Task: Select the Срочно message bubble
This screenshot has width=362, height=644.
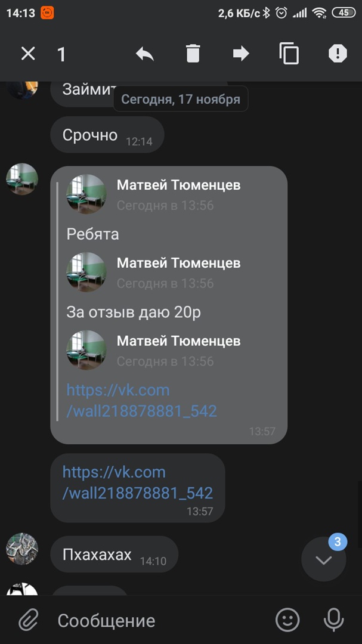Action: (107, 135)
